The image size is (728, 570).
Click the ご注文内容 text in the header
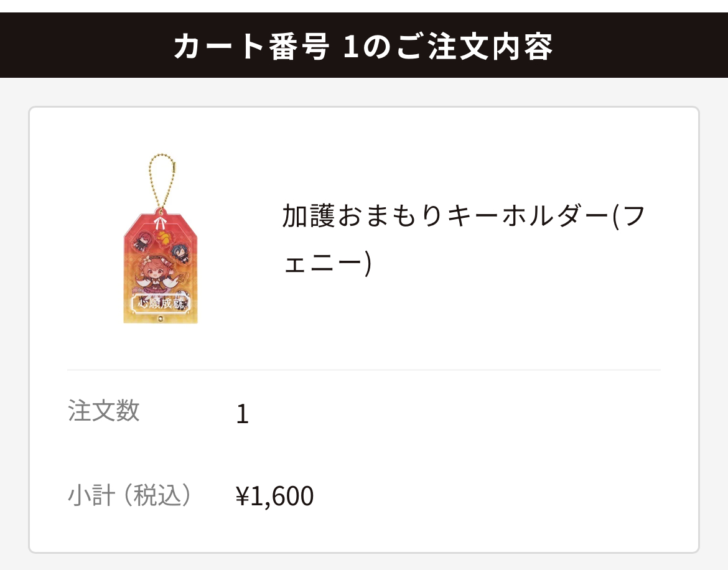click(467, 47)
